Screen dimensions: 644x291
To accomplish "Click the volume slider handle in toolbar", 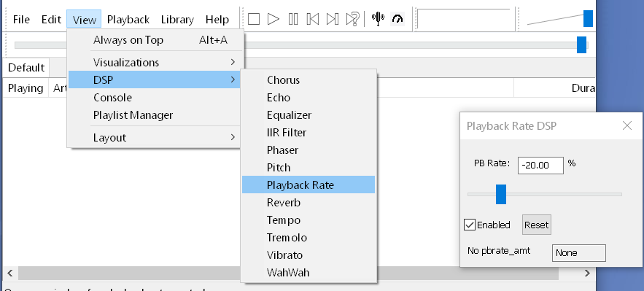I will 588,19.
